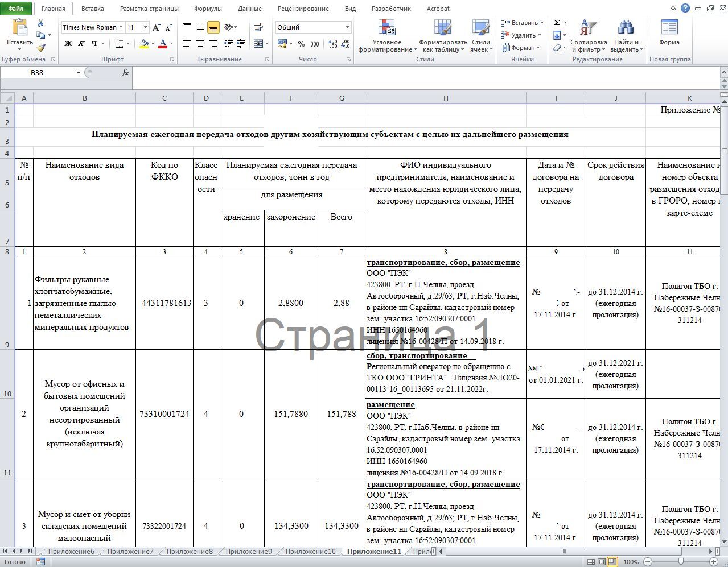This screenshot has width=728, height=567.
Task: Align text left
Action: (x=187, y=44)
